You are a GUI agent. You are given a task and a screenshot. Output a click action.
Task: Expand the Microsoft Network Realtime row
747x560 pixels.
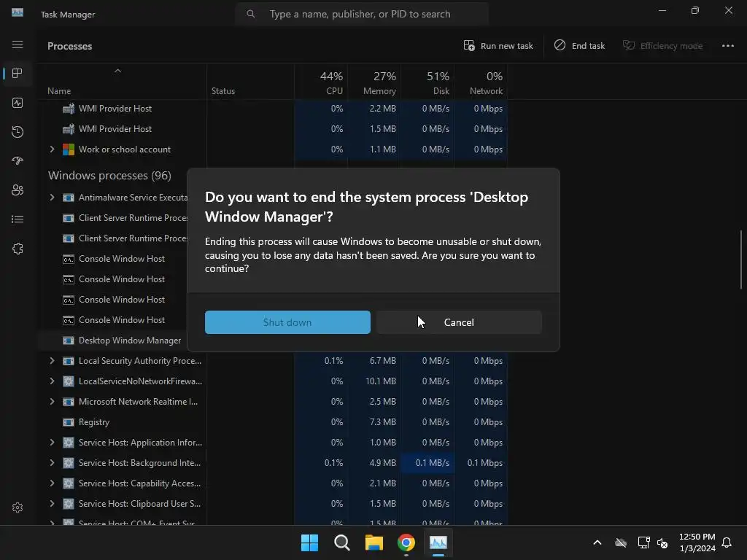click(52, 402)
